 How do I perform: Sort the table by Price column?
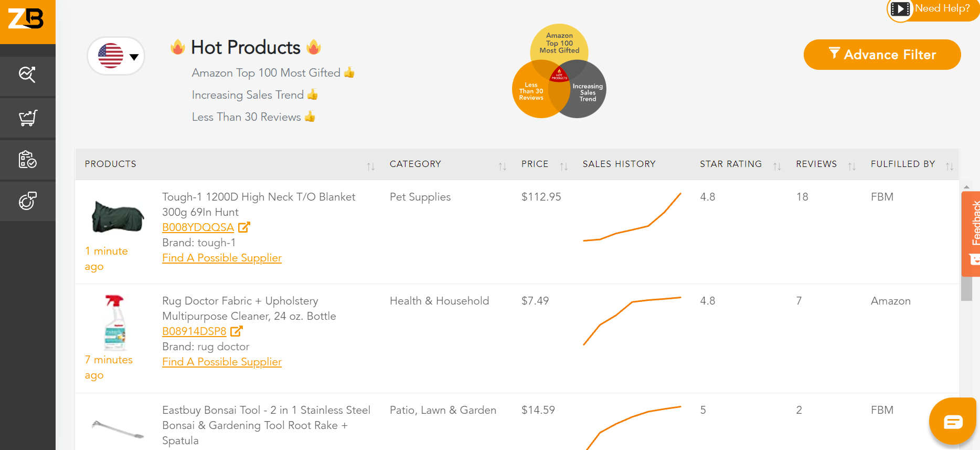tap(564, 166)
